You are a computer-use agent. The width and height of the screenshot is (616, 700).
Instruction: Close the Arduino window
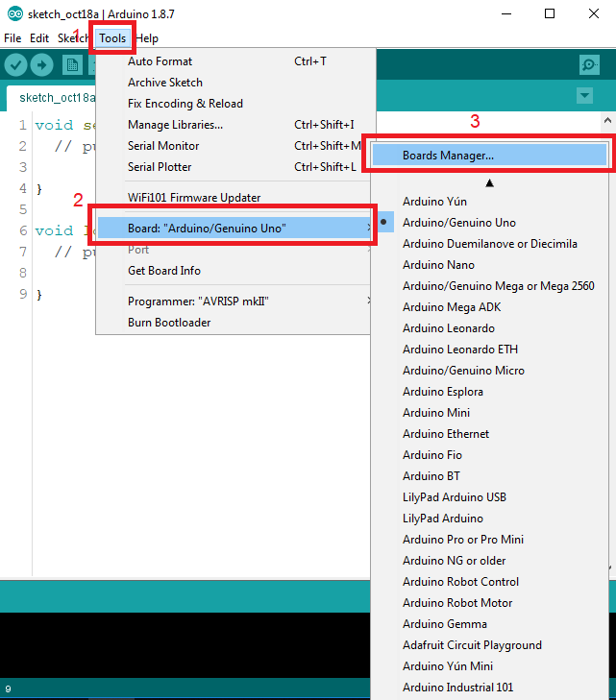click(593, 13)
